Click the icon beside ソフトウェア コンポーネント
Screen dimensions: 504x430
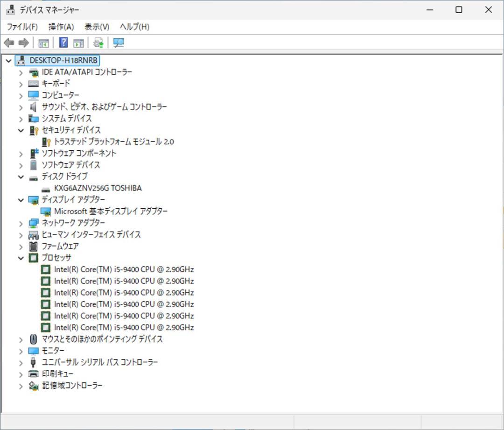pyautogui.click(x=34, y=153)
